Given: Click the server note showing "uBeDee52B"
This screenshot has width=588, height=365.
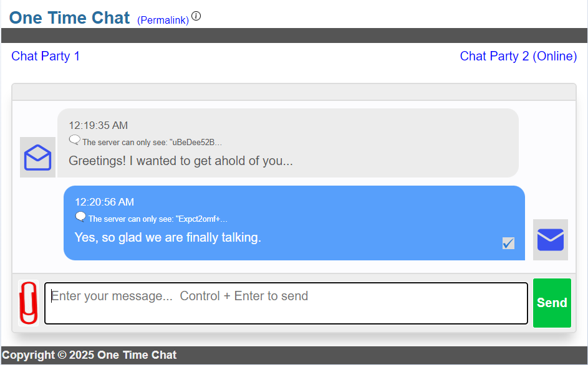Looking at the screenshot, I should coord(152,142).
